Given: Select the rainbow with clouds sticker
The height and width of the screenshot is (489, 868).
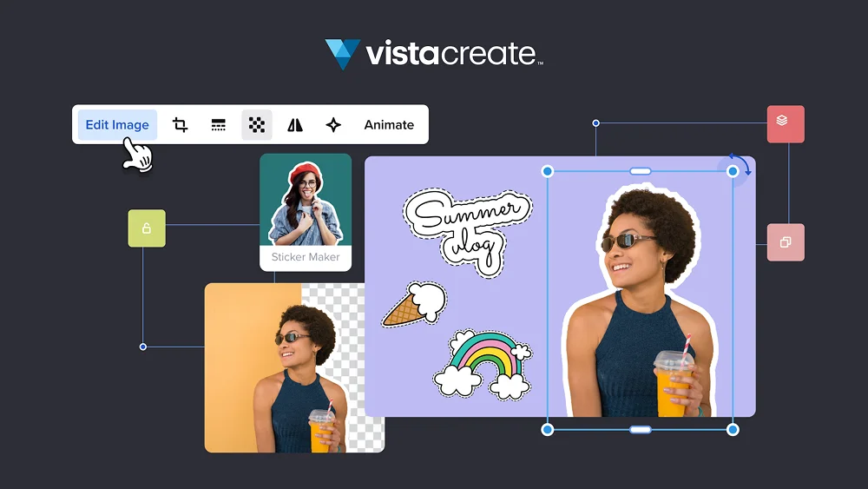Looking at the screenshot, I should point(483,362).
